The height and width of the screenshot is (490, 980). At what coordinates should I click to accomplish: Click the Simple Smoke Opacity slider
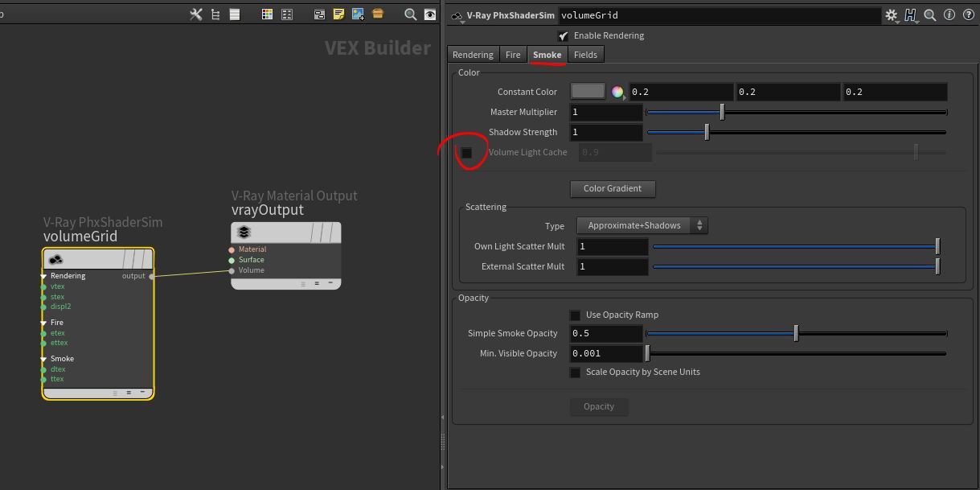(797, 334)
